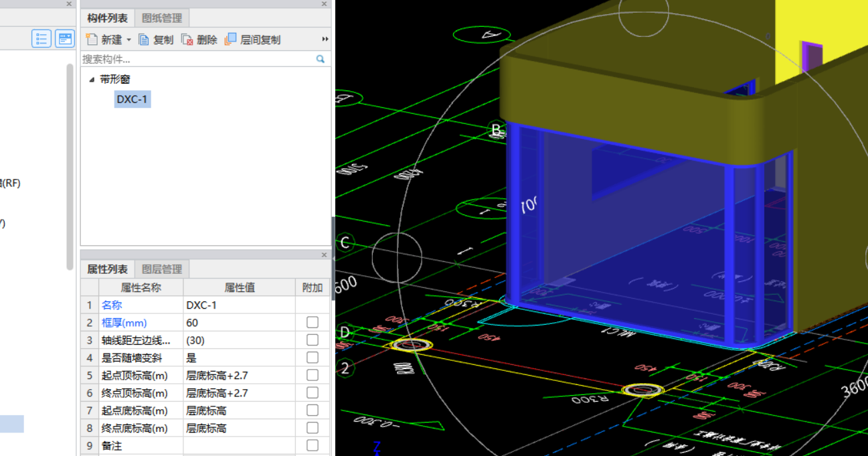Click the 框厚 value 60 cell
The width and height of the screenshot is (868, 456).
239,322
